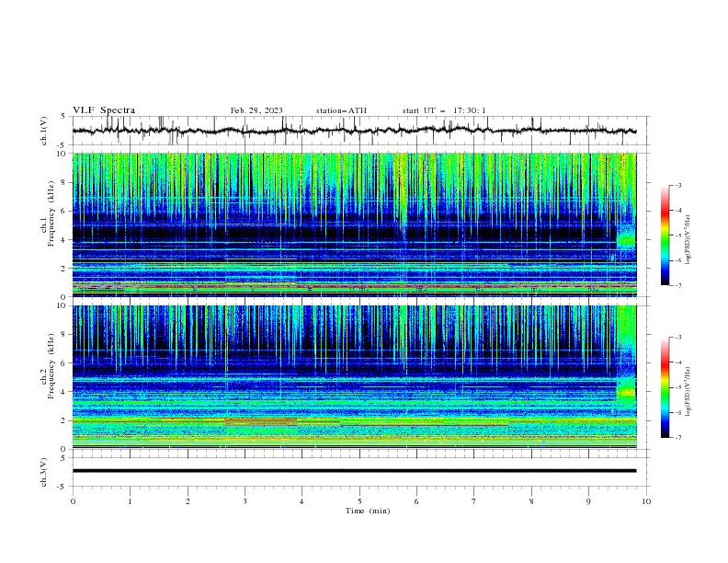Viewport: 728px width, 563px height.
Task: Click the "-6" tick on ch.2 color bar
Action: point(677,412)
